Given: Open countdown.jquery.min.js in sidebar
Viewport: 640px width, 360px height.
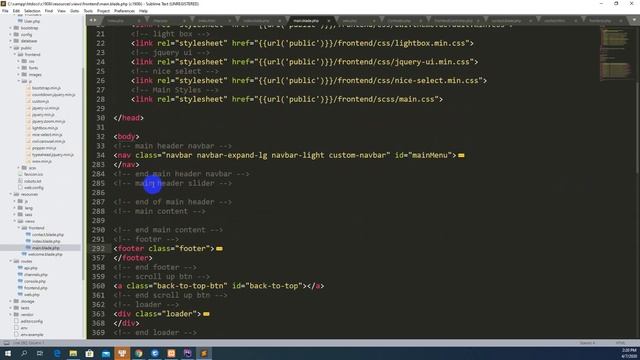Looking at the screenshot, I should pos(53,95).
